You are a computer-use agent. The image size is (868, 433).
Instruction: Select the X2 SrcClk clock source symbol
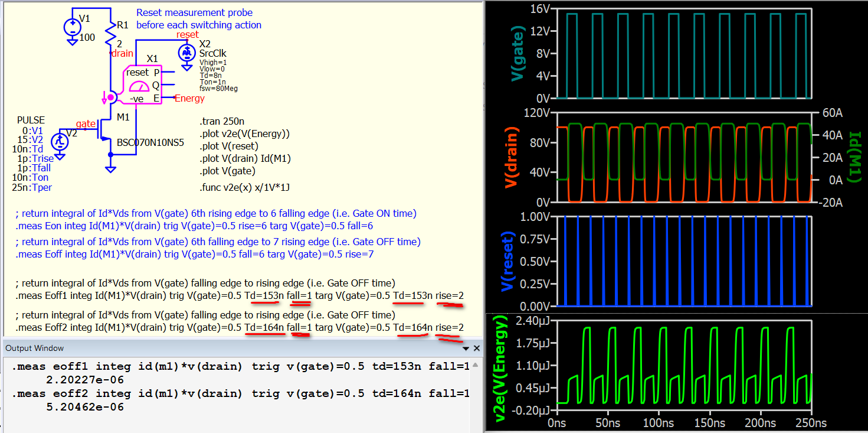[187, 53]
